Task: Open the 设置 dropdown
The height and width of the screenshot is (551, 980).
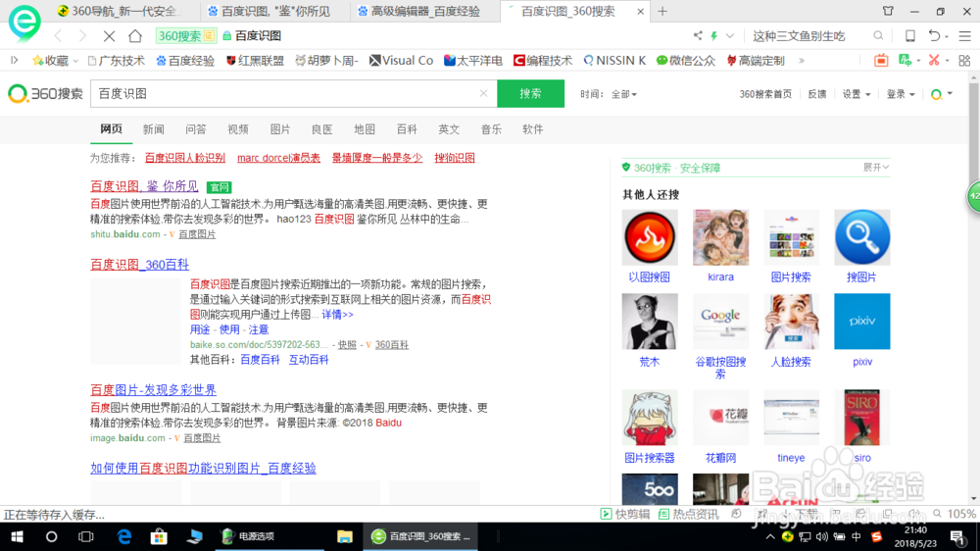Action: click(857, 94)
